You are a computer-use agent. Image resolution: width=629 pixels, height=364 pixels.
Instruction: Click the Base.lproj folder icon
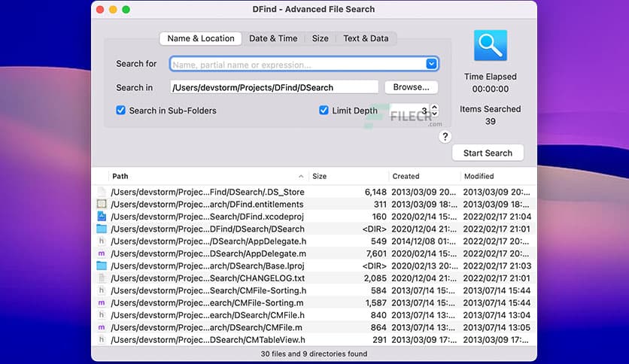pyautogui.click(x=102, y=265)
